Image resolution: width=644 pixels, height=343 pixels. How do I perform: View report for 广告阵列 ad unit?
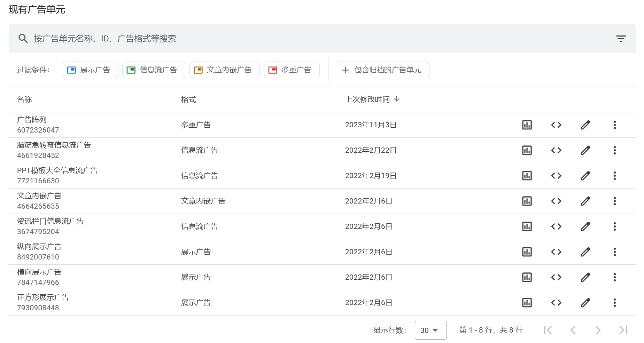click(527, 125)
